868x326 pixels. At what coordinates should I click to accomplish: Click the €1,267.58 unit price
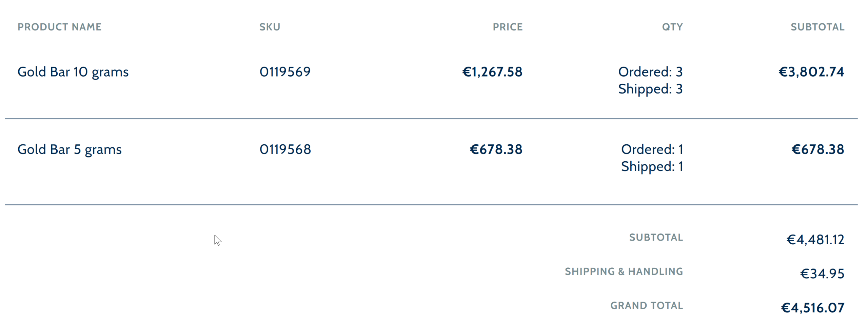[x=492, y=72]
